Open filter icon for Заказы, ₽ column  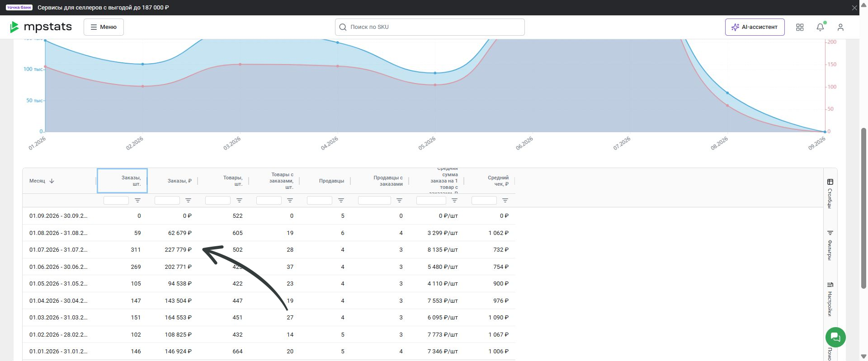pyautogui.click(x=188, y=200)
